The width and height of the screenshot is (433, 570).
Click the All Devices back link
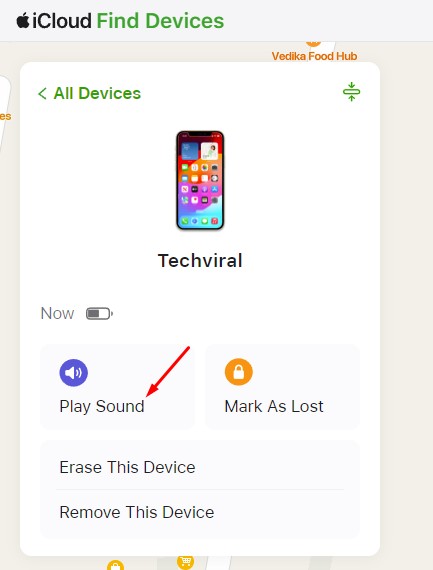tap(89, 93)
